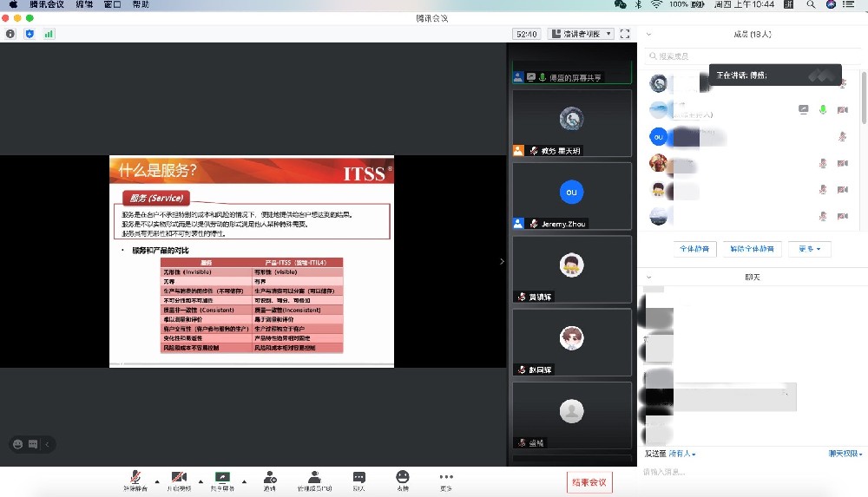Image resolution: width=868 pixels, height=497 pixels.
Task: Click the WeChat icon in menu bar
Action: click(620, 4)
